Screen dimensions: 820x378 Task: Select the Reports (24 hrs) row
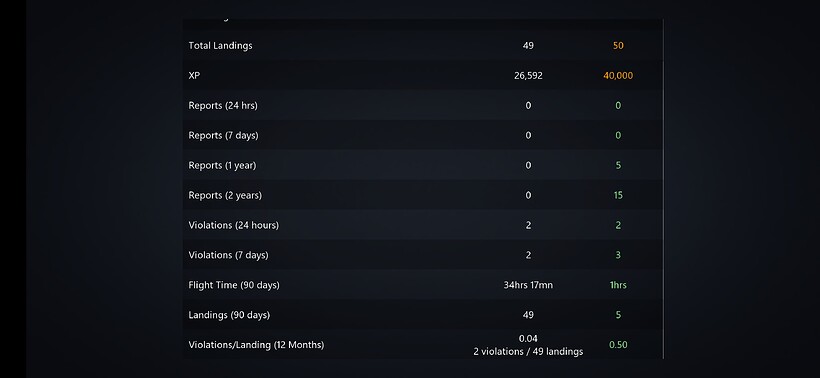tap(423, 106)
